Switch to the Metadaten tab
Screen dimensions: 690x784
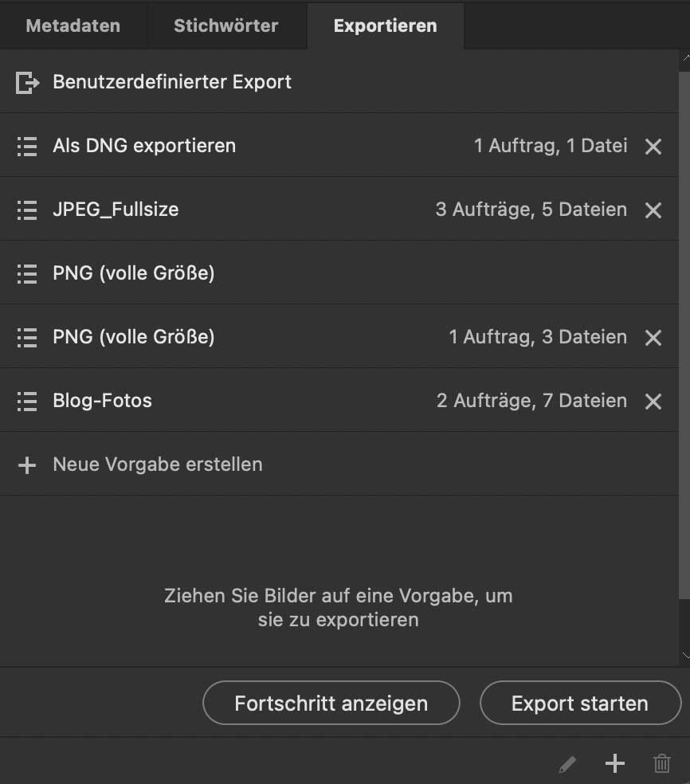pos(73,25)
